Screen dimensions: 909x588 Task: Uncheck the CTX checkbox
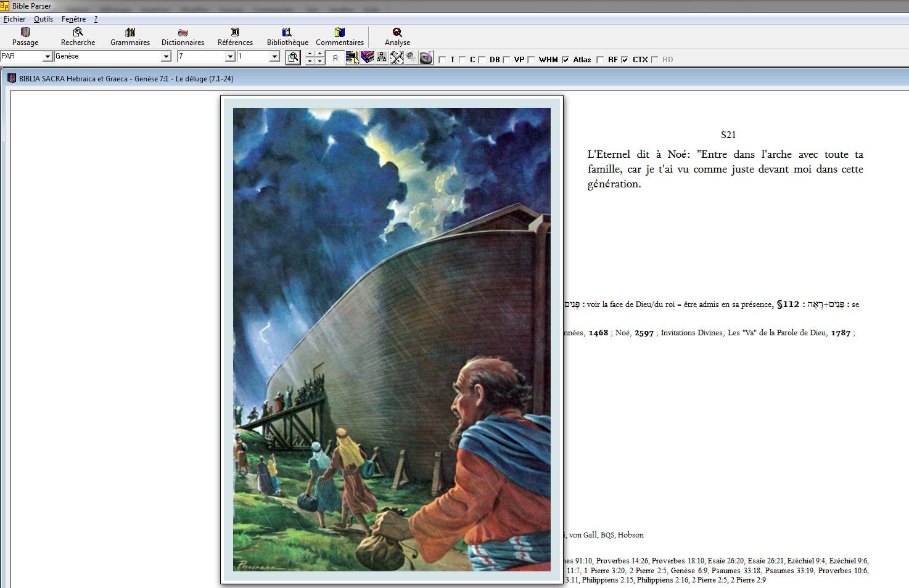click(x=625, y=60)
